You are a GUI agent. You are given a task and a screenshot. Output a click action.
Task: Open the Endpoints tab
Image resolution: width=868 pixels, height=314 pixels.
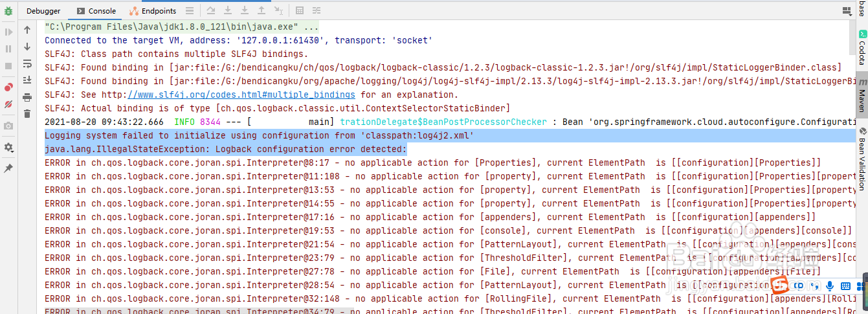click(153, 11)
